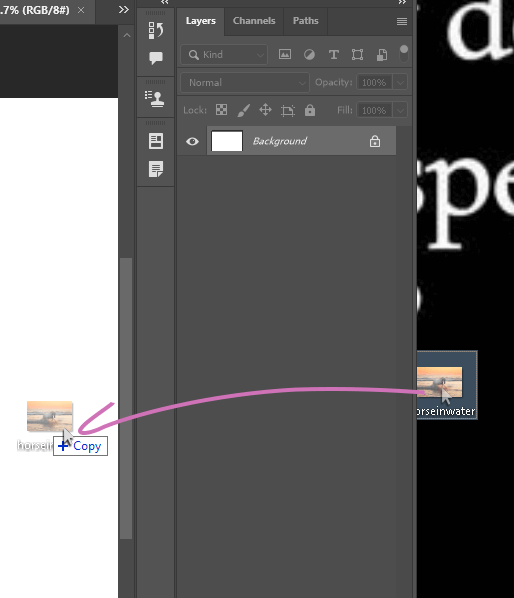Viewport: 514px width, 598px height.
Task: Switch to the Channels tab
Action: click(x=254, y=21)
